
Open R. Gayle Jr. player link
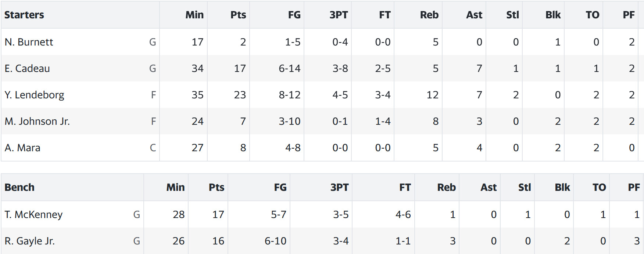pos(29,241)
